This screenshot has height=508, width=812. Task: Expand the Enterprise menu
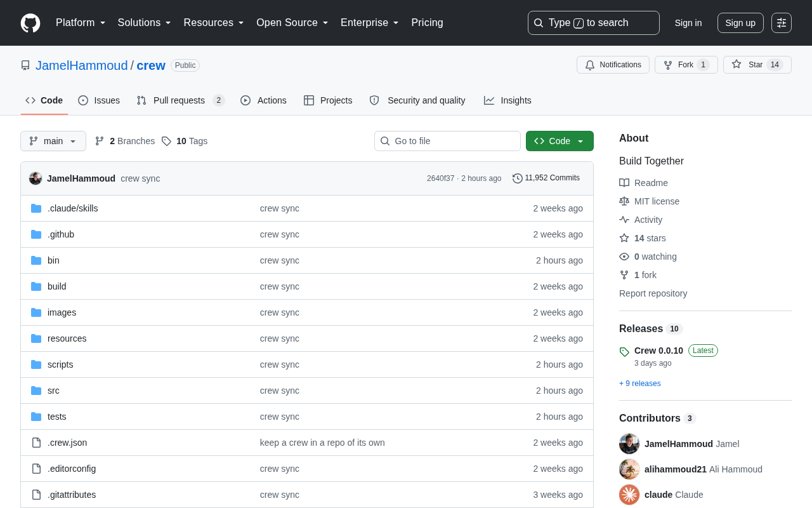pyautogui.click(x=370, y=23)
